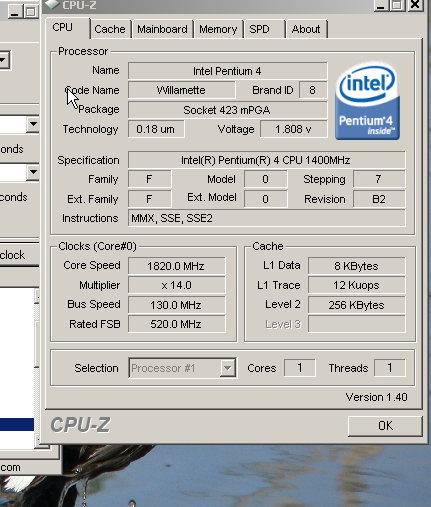Click the OK button

[x=385, y=426]
